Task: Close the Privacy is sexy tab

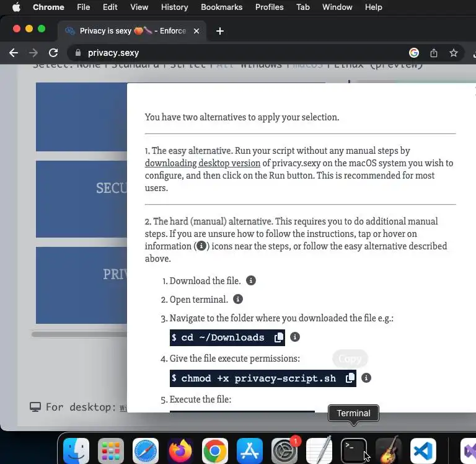Action: click(x=196, y=31)
